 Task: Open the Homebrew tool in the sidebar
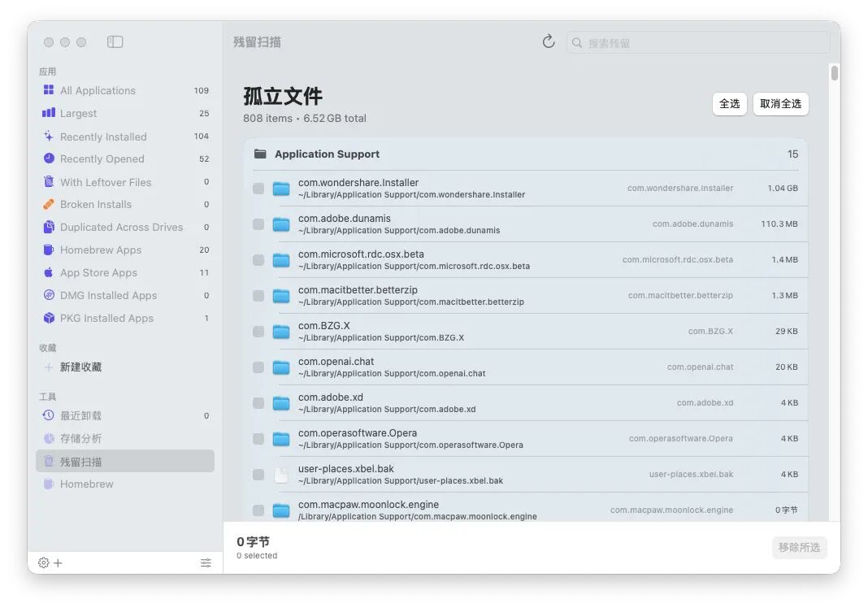[125, 484]
